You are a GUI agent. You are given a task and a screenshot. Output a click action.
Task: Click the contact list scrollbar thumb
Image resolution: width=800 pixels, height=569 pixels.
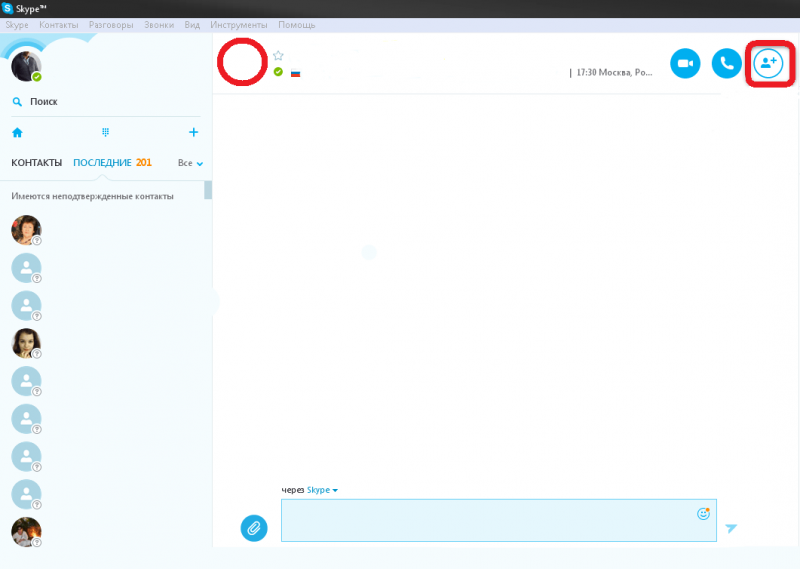pyautogui.click(x=208, y=190)
